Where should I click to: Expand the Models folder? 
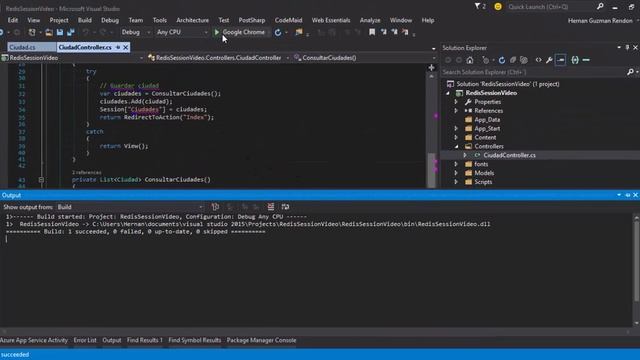tap(456, 173)
